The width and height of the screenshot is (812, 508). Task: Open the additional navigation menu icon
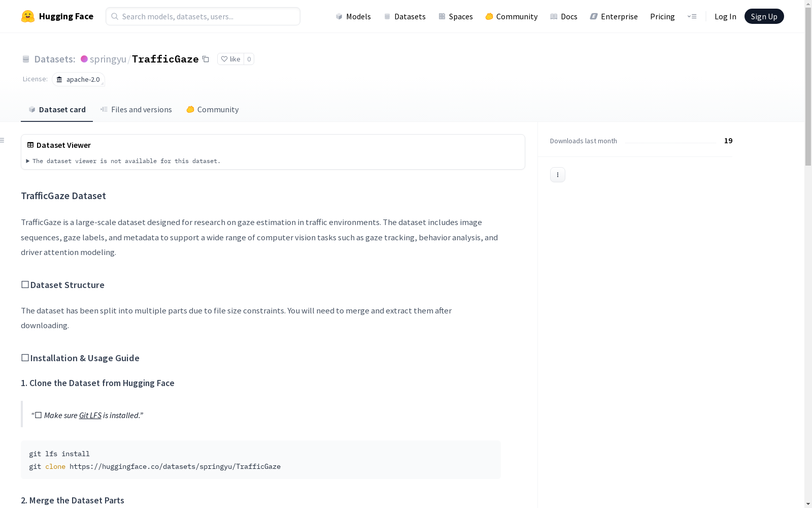tap(692, 16)
